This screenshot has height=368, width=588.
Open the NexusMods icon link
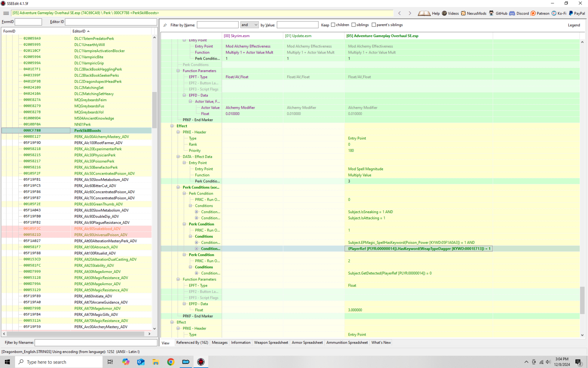click(x=463, y=13)
